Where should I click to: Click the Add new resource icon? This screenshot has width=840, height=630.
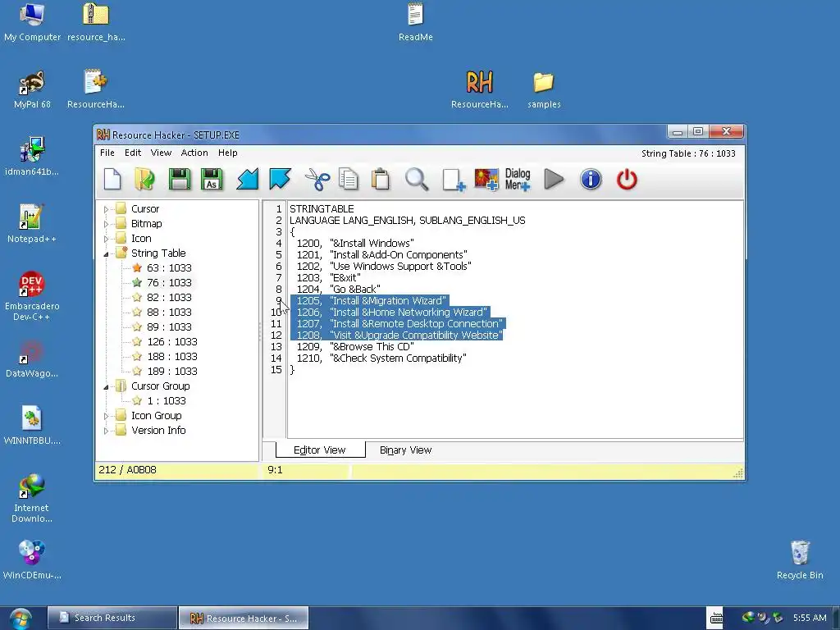point(453,180)
